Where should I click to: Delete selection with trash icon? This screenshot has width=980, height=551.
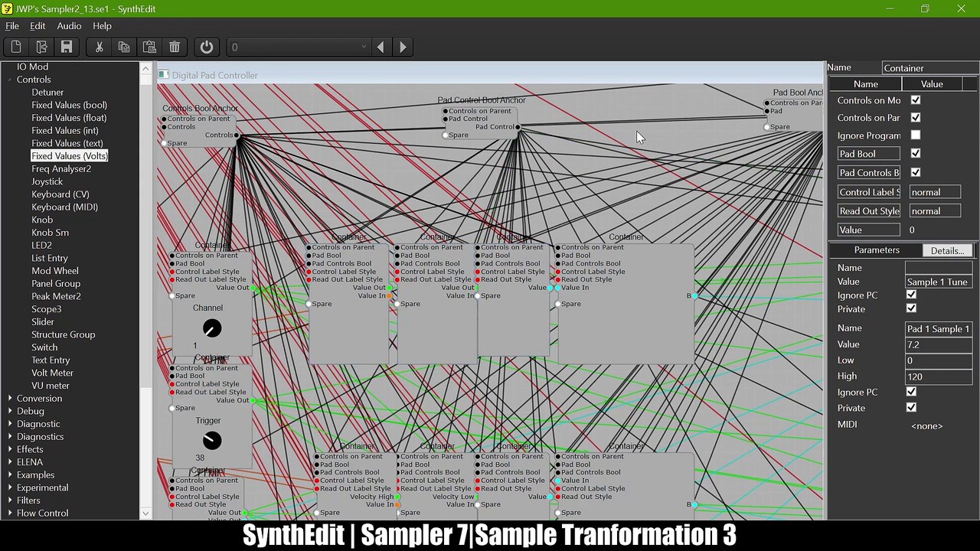tap(175, 47)
